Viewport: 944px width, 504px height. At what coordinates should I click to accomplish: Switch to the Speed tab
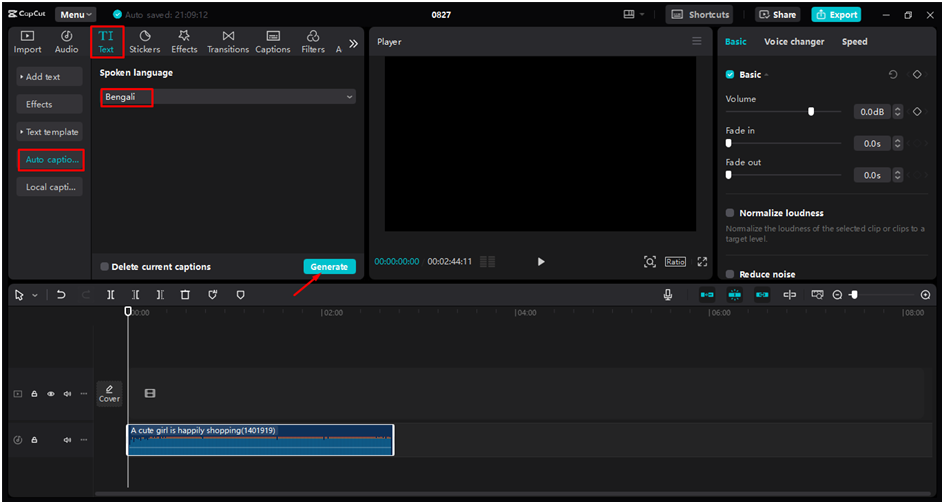point(854,42)
